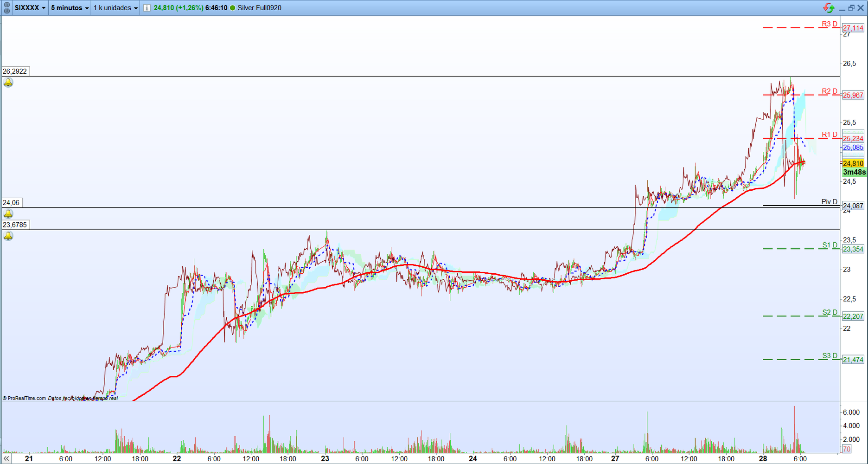
Task: Open the instrument info icon
Action: click(x=147, y=8)
